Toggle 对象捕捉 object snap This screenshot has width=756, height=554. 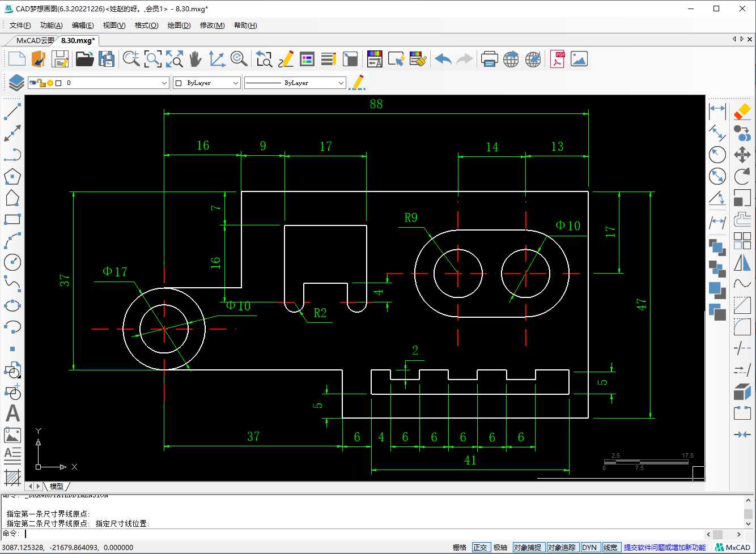(x=528, y=547)
